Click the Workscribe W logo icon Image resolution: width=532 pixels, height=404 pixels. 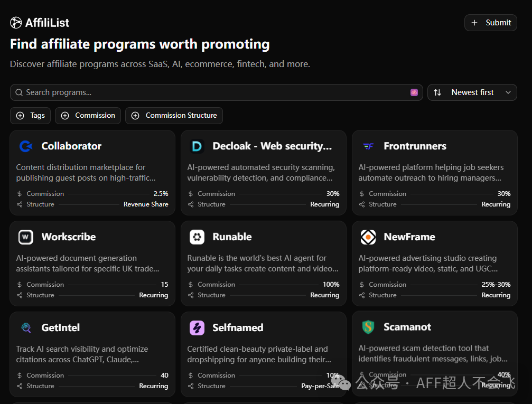pos(26,237)
